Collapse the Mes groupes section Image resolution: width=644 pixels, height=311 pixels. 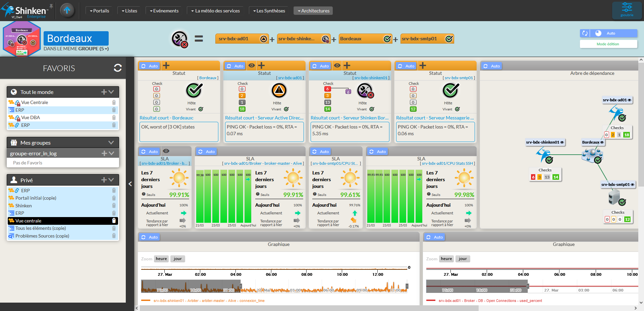tap(111, 143)
